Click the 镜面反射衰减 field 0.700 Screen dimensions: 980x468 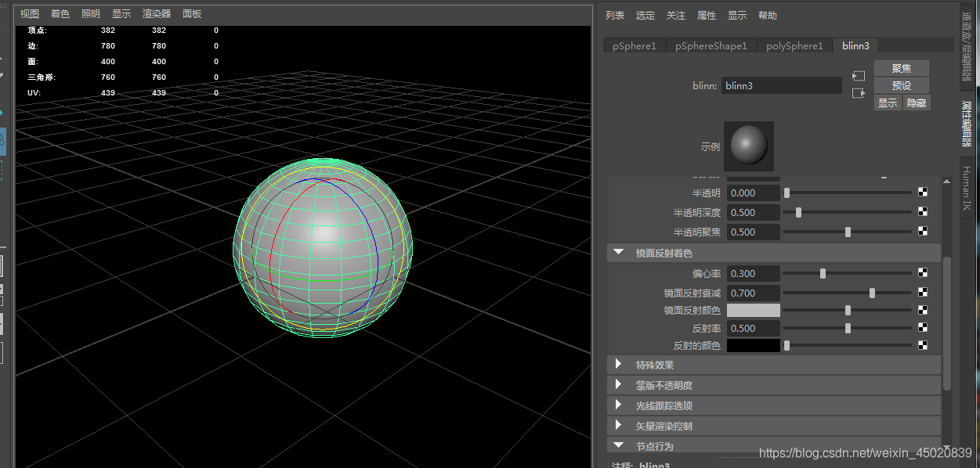tap(754, 293)
